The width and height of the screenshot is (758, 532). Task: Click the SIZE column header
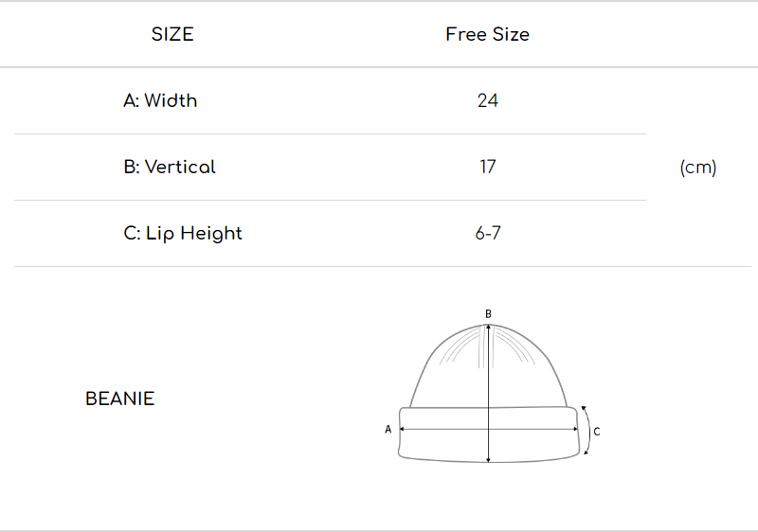coord(172,34)
